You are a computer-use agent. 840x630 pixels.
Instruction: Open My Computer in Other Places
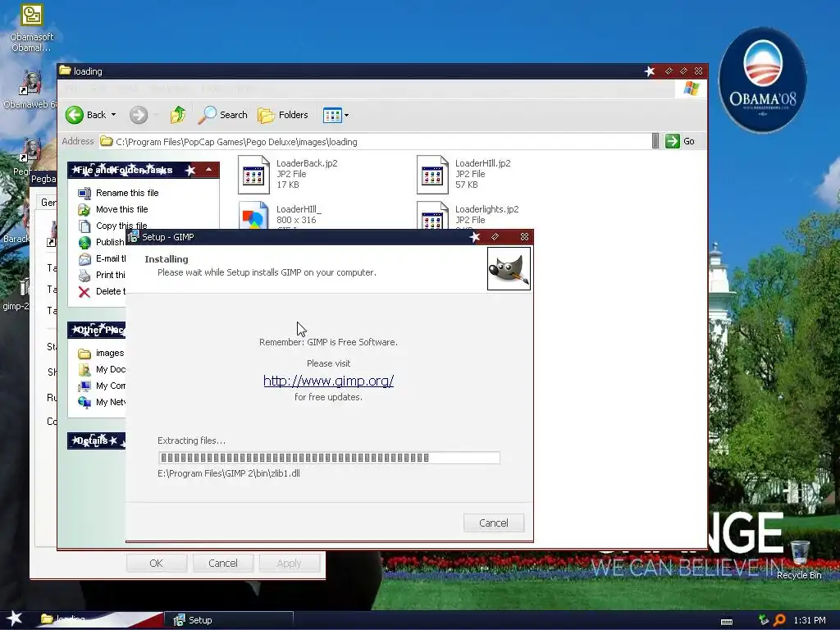[x=102, y=386]
